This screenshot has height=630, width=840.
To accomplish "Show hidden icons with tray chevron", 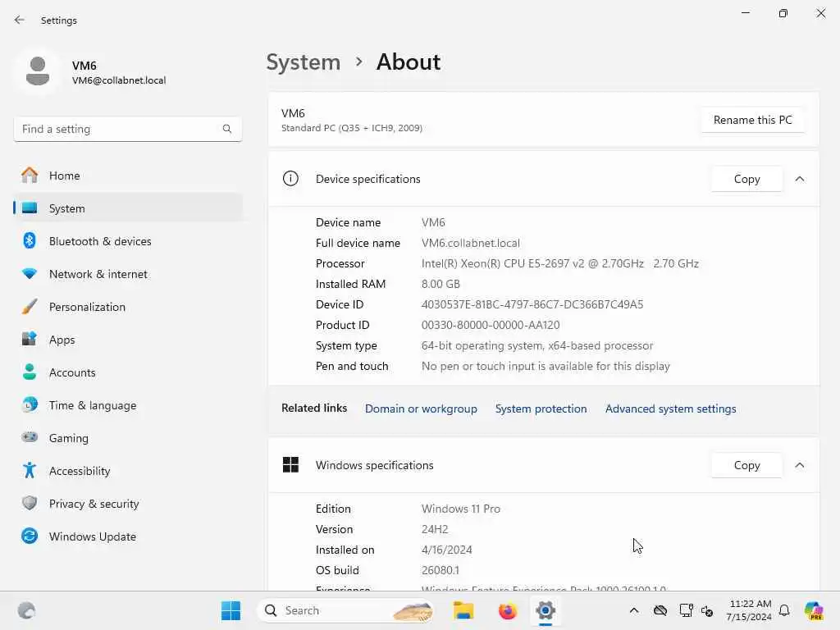I will (x=634, y=610).
